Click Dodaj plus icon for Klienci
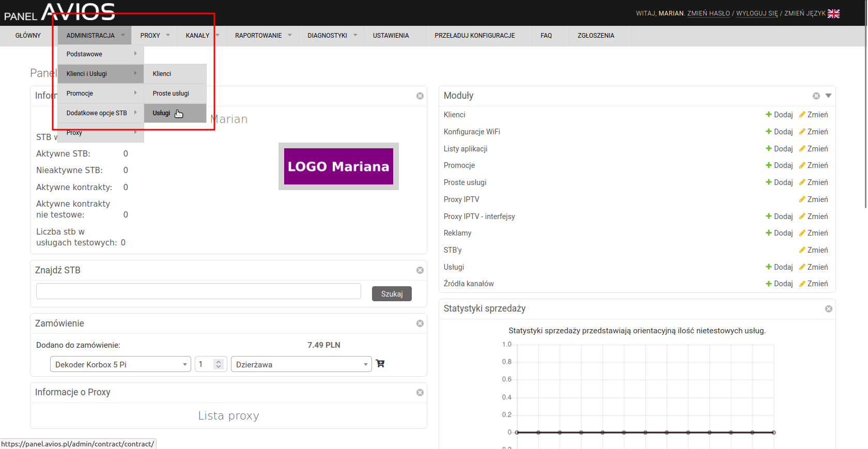868x449 pixels. click(769, 115)
